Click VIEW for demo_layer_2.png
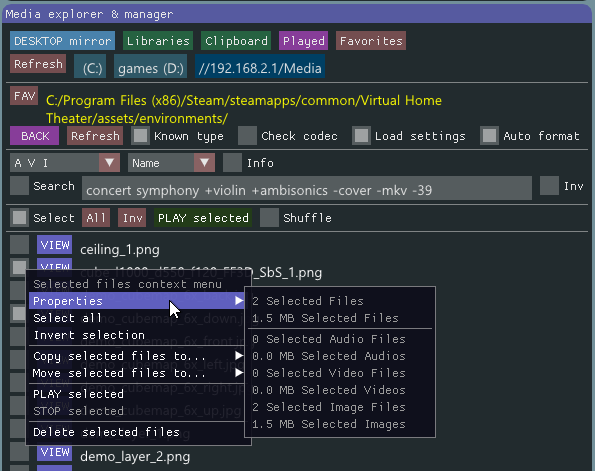Image resolution: width=595 pixels, height=471 pixels. coord(55,452)
